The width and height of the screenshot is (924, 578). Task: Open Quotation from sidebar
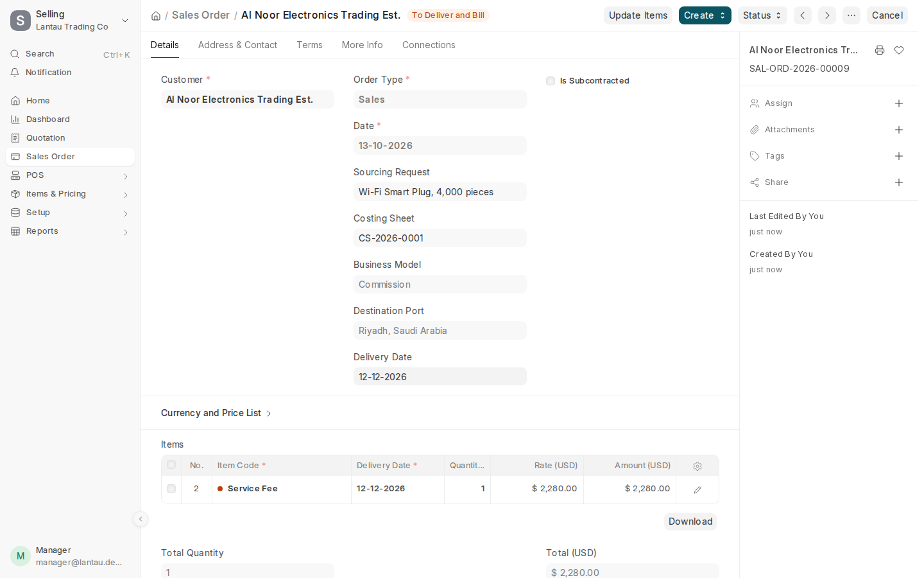71,138
